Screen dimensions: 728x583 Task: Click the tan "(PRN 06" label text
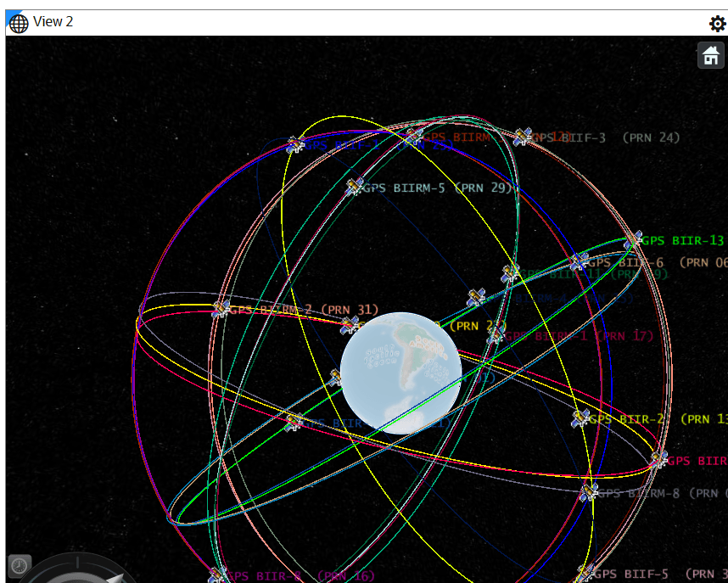703,262
